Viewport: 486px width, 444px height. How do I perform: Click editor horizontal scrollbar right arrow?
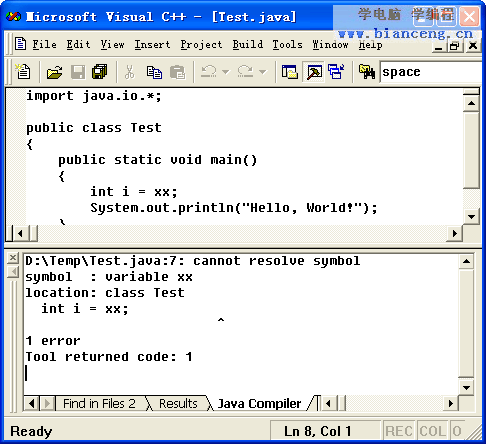[x=455, y=233]
